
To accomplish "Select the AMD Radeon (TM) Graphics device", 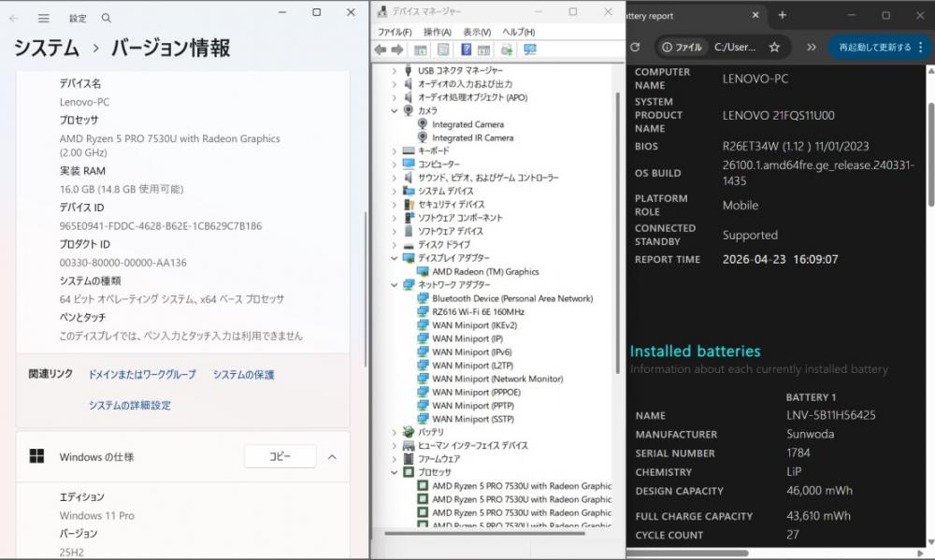I will coord(484,271).
